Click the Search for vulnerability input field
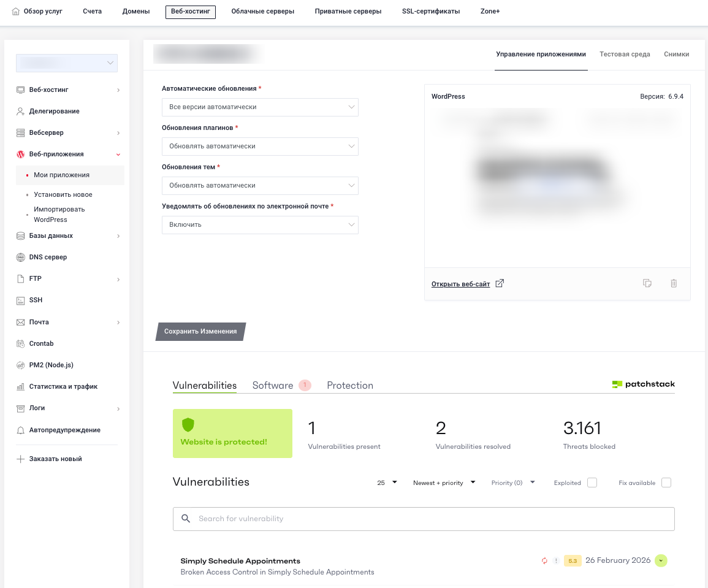Viewport: 708px width, 588px height. pos(424,519)
